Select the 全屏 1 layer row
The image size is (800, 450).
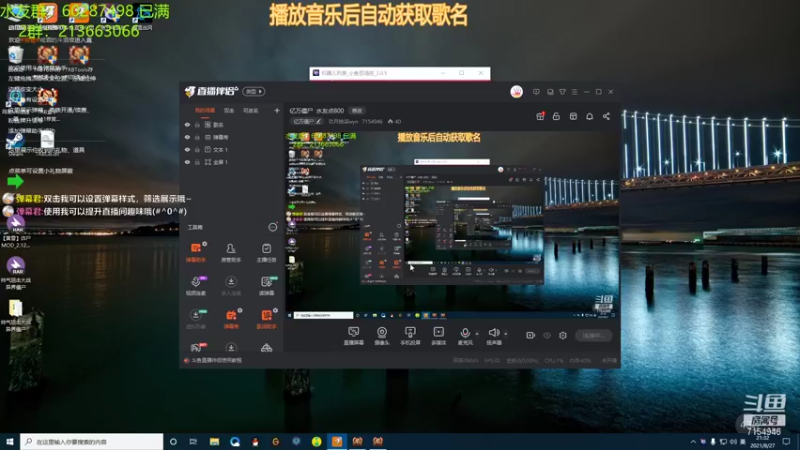point(233,162)
